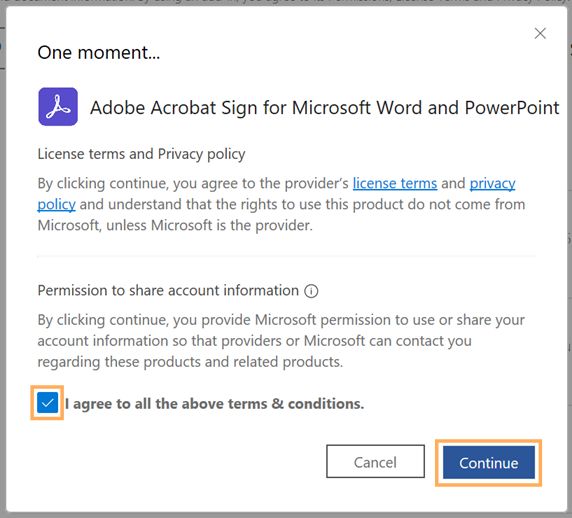Screen dimensions: 572x518
Task: Close the One moment dialog with X
Action: point(540,34)
